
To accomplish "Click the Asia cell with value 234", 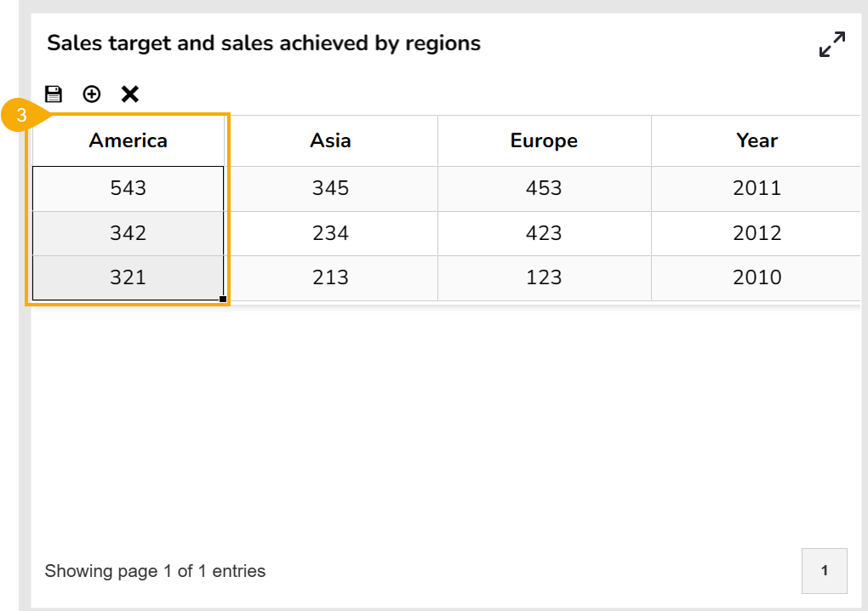I will click(x=331, y=233).
